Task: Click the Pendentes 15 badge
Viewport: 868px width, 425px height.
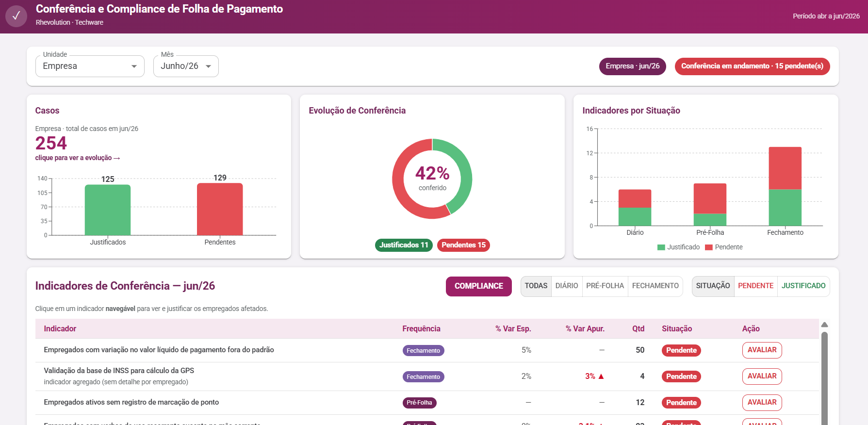Action: (463, 245)
